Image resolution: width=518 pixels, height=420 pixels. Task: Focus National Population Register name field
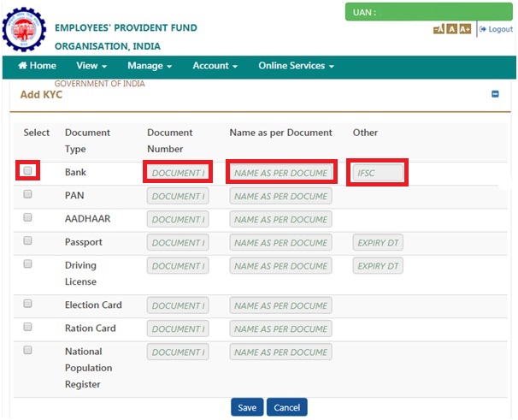point(281,352)
